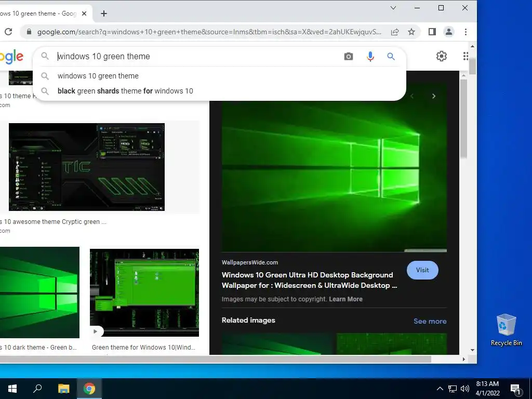Open the Google apps grid

(465, 56)
